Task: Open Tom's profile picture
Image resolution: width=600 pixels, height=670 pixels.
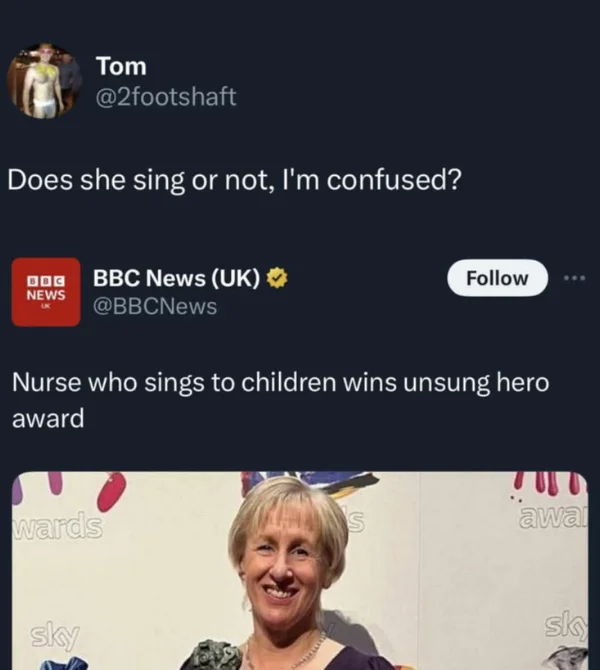Action: coord(45,81)
